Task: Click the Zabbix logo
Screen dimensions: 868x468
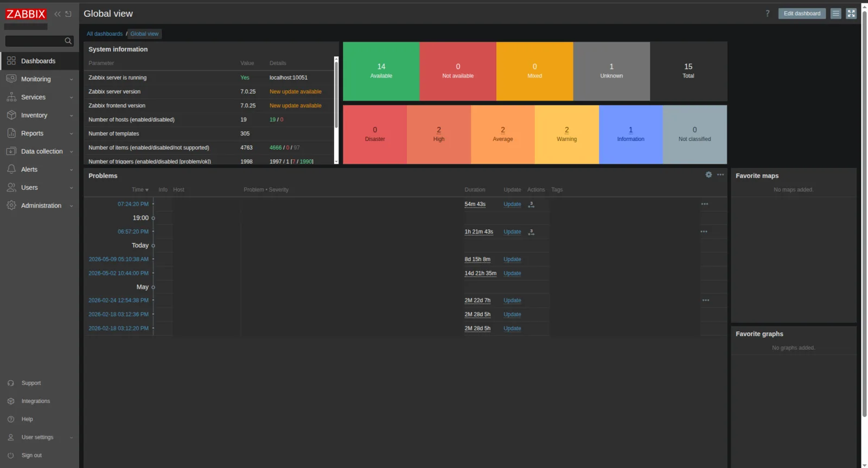Action: (x=25, y=14)
